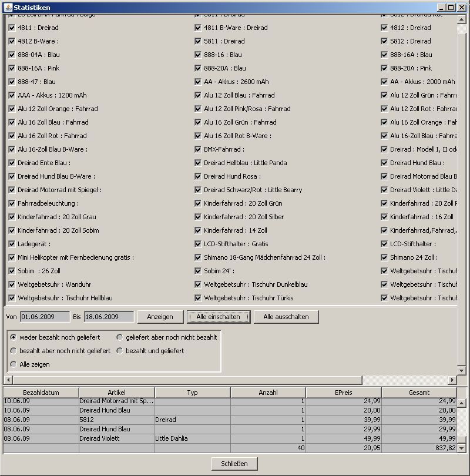Screen dimensions: 470x476
Task: Focus the "Bis" end date field
Action: point(109,317)
